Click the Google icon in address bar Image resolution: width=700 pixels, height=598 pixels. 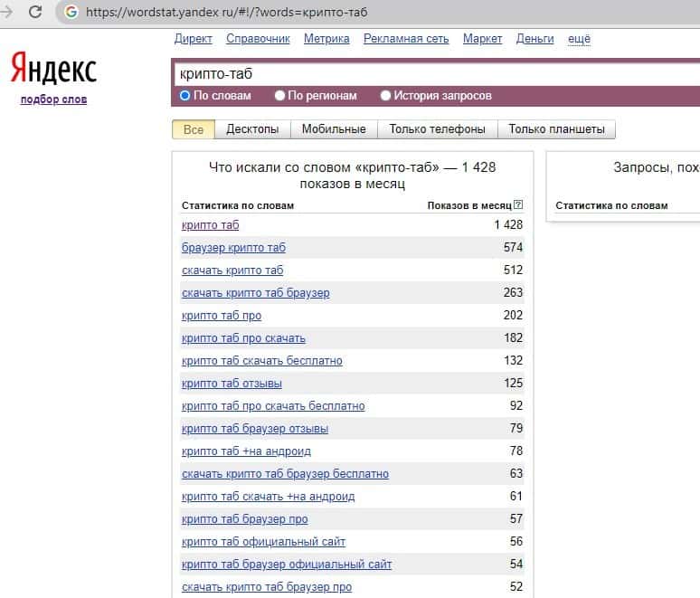tap(72, 13)
